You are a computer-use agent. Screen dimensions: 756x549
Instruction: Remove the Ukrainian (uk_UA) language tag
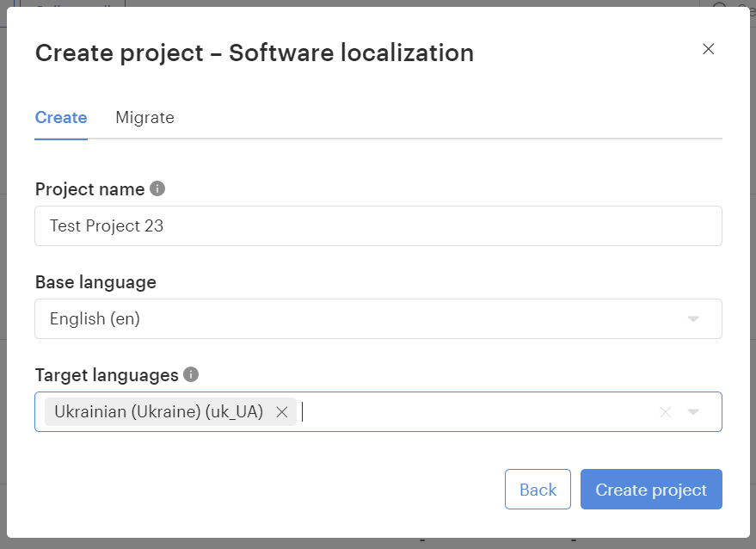point(281,412)
